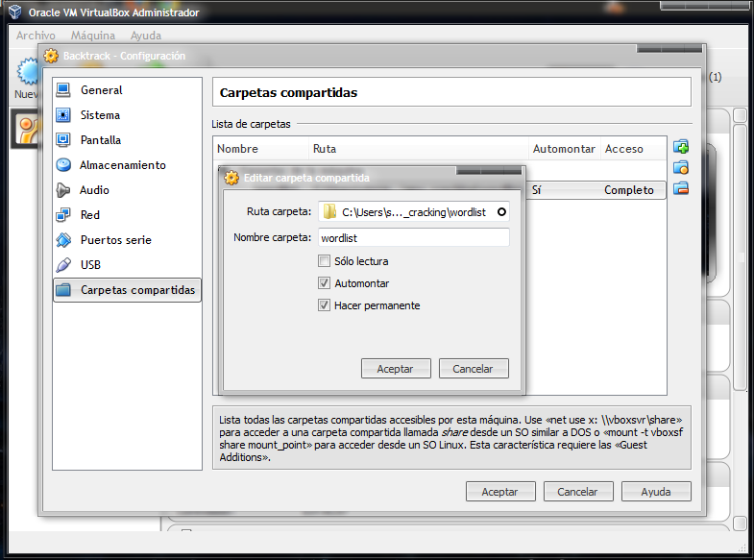Open the Ayuda menu

[146, 36]
